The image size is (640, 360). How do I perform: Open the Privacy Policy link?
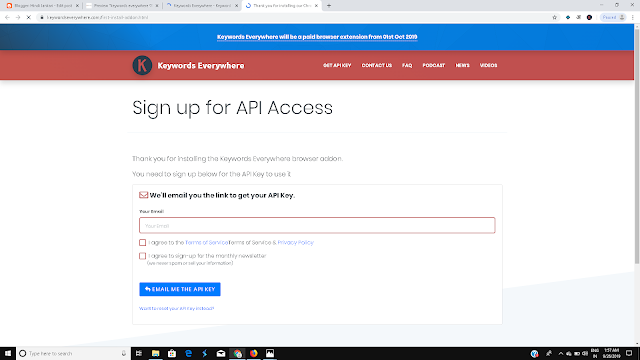coord(296,242)
